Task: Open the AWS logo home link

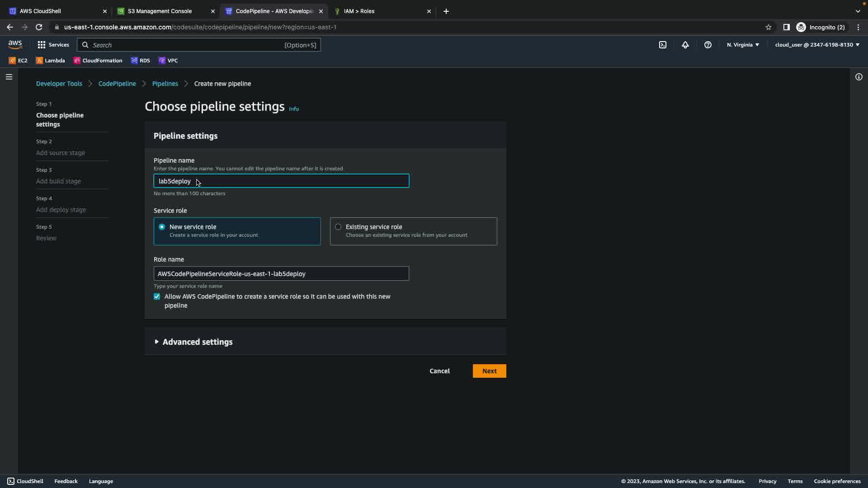Action: click(x=15, y=44)
